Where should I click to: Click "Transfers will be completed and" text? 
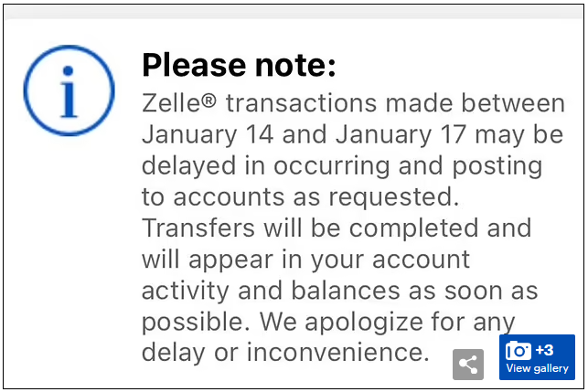click(337, 228)
